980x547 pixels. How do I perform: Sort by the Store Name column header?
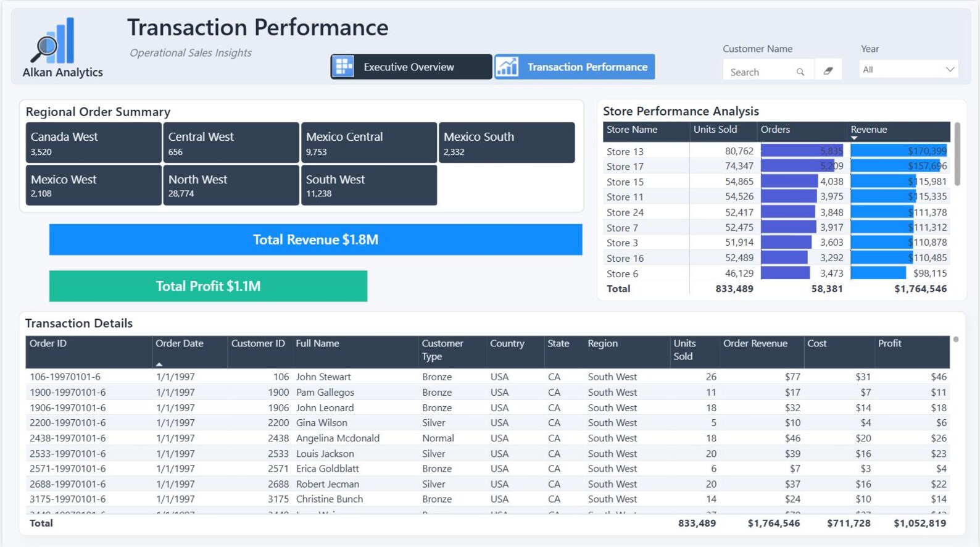coord(646,130)
